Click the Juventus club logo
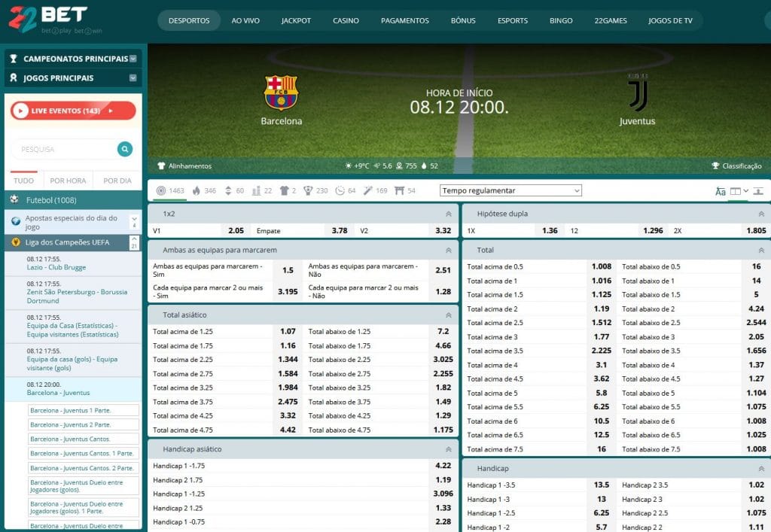 click(638, 93)
